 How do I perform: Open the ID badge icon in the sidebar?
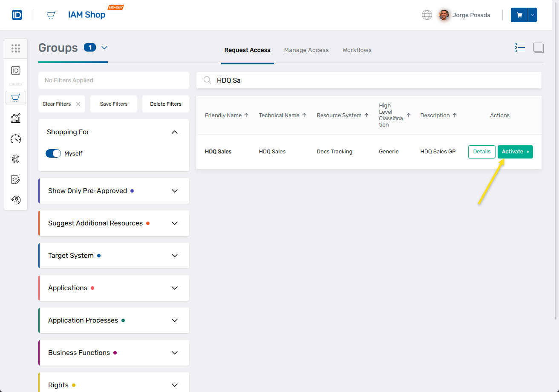tap(16, 71)
